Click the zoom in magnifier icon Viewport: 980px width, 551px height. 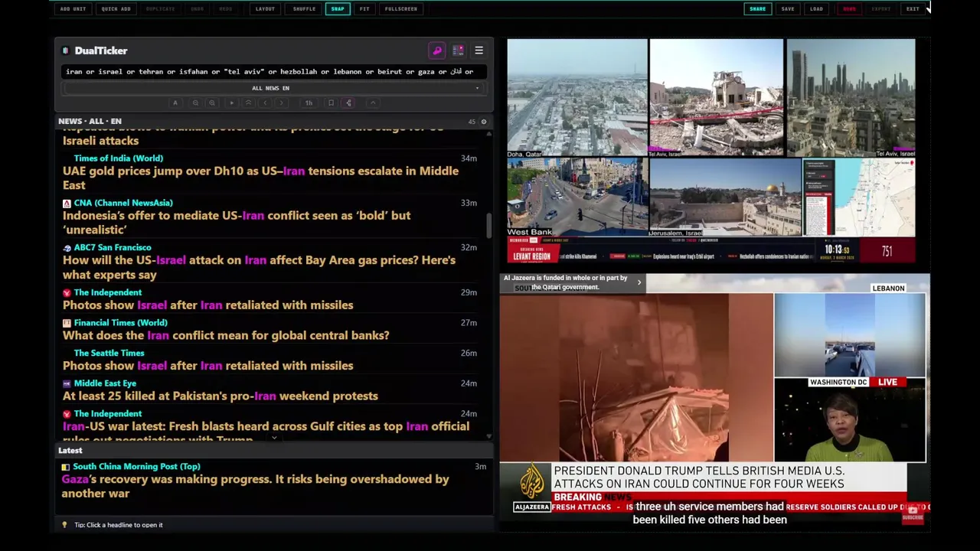pyautogui.click(x=212, y=103)
